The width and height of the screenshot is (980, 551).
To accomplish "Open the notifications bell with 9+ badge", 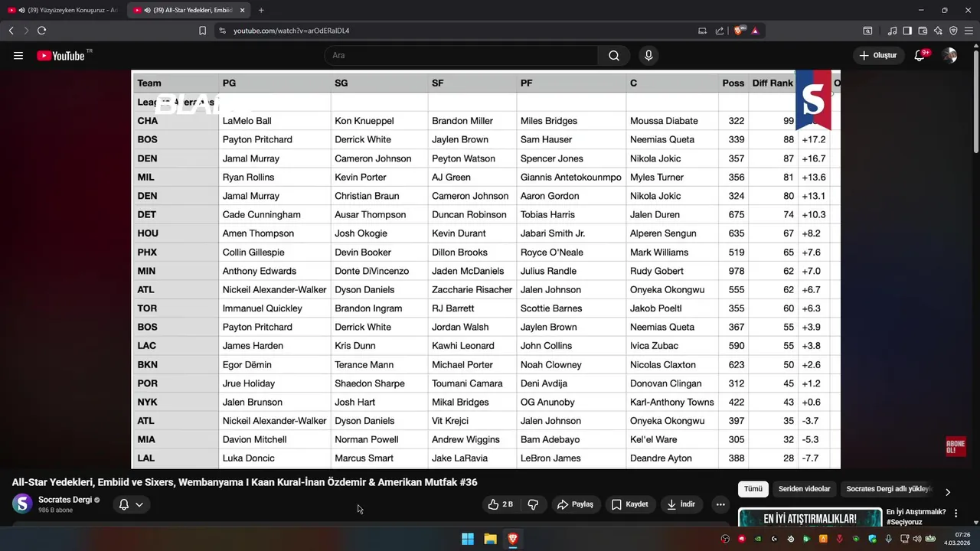I will (x=920, y=56).
